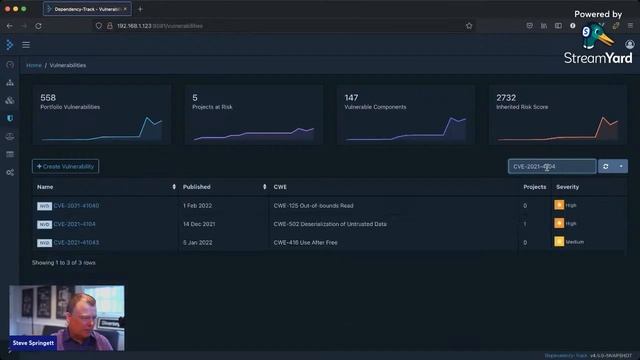
Task: Open CVE-2021-4104 vulnerability link
Action: tap(74, 224)
